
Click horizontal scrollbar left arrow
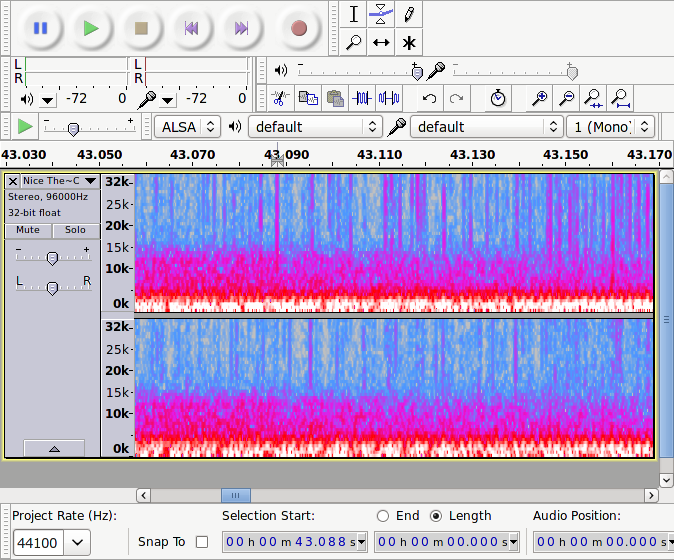click(144, 496)
